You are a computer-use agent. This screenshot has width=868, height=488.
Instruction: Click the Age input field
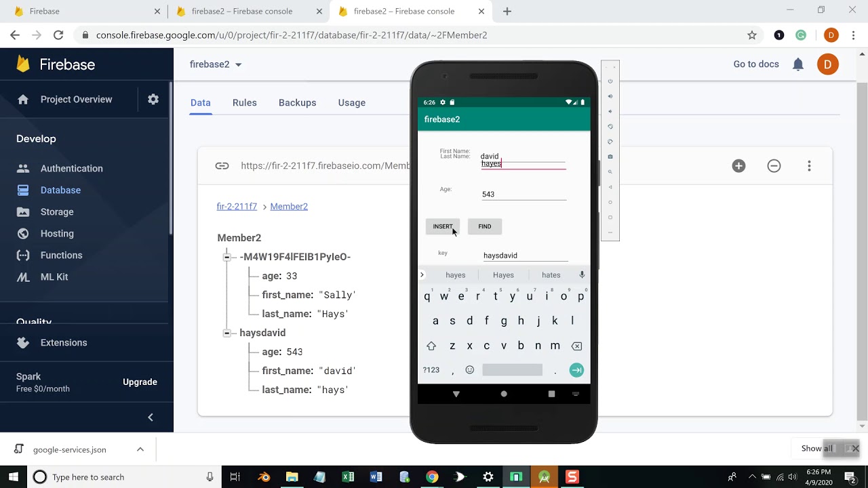524,194
